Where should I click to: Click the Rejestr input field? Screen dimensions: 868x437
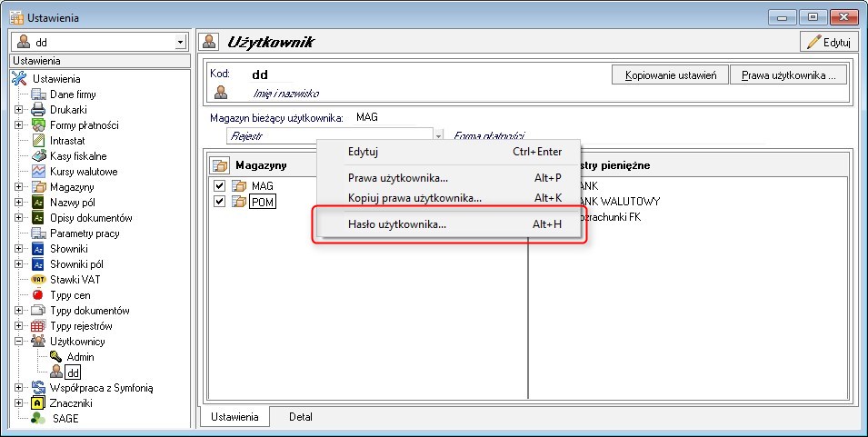click(x=330, y=135)
